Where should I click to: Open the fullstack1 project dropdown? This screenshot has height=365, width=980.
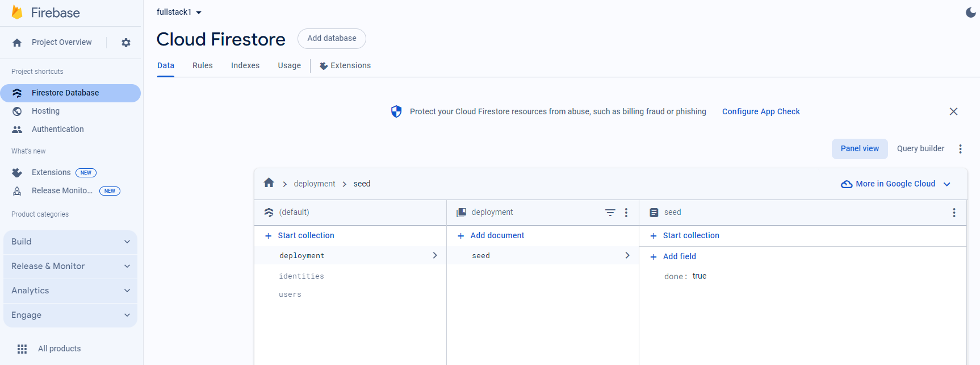[x=179, y=13]
